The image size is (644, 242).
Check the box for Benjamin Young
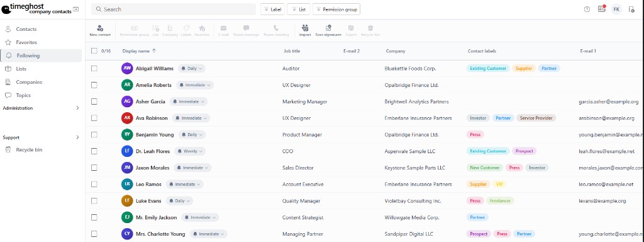(x=94, y=135)
